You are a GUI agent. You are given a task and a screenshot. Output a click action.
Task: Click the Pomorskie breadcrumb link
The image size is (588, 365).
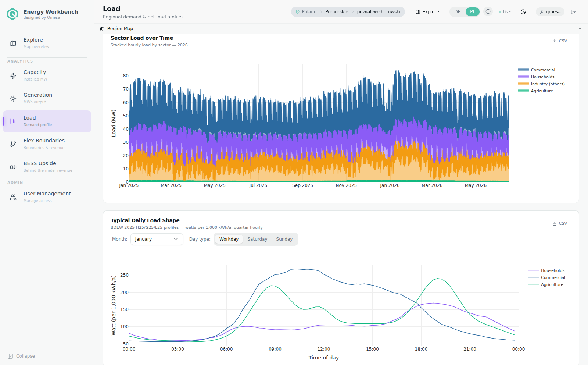pyautogui.click(x=337, y=12)
